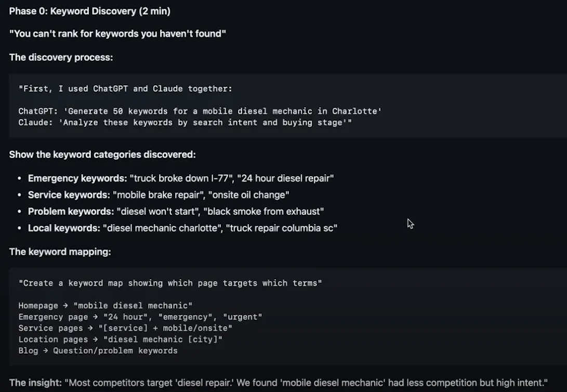Click the "Emergency page" mapping line
Viewport: 567px width, 392px height.
point(140,317)
